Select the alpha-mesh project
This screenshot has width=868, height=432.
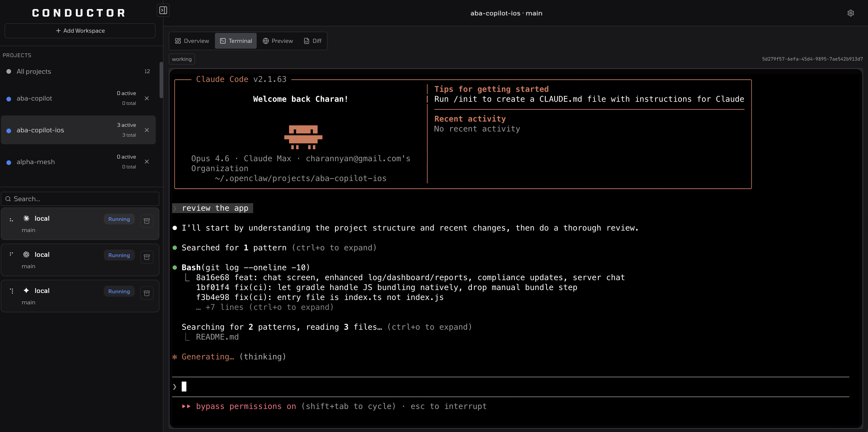pos(36,162)
